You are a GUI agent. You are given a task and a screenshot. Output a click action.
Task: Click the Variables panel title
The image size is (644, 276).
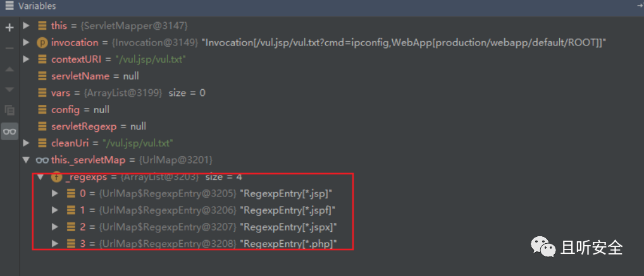[x=37, y=6]
